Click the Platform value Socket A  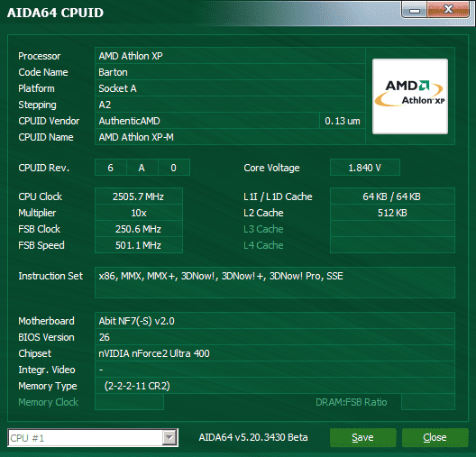(230, 88)
